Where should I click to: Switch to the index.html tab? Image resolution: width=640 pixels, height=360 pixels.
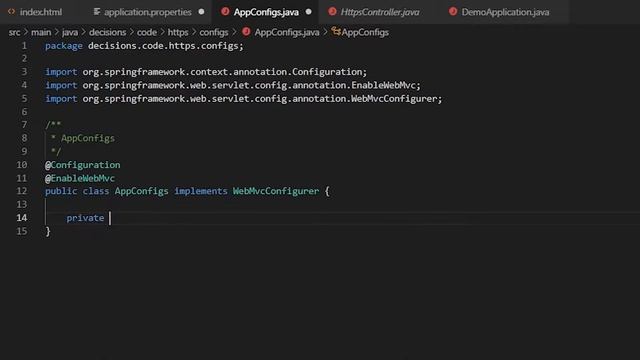40,12
